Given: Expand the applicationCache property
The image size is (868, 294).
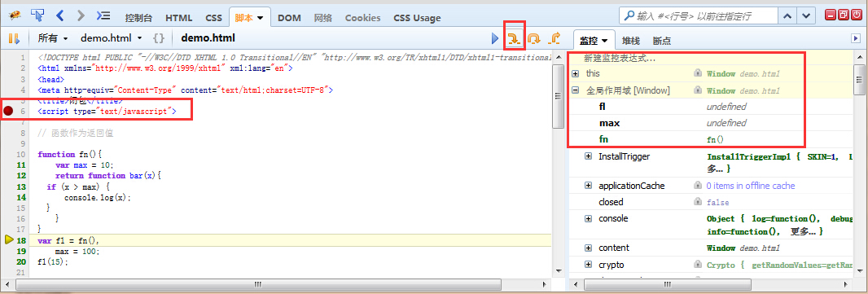Looking at the screenshot, I should click(589, 186).
